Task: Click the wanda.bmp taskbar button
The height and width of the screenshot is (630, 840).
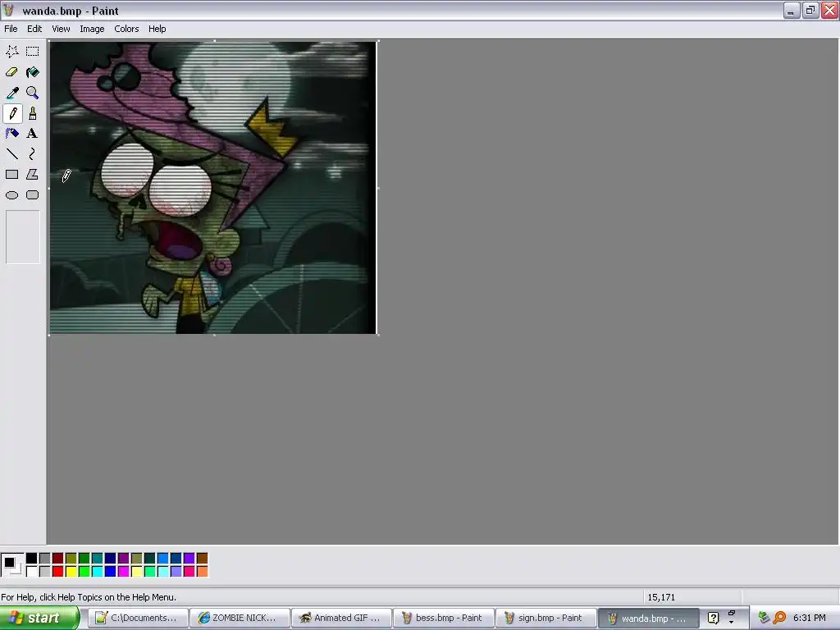Action: 648,618
